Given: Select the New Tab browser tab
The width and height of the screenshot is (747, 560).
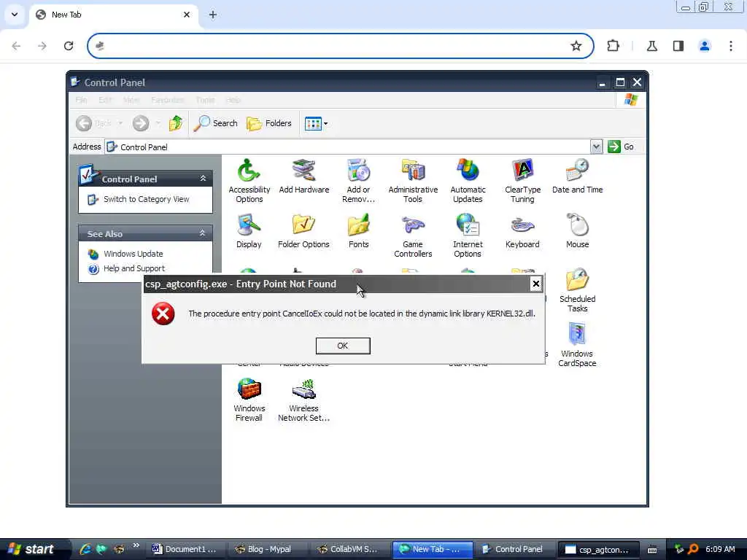Looking at the screenshot, I should (x=113, y=15).
